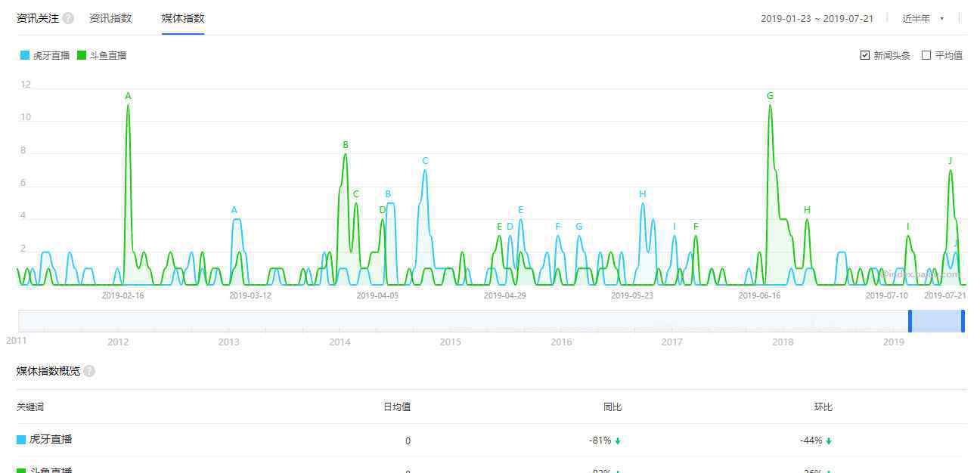Viewport: 980px width, 473px height.
Task: Click year 2012 on overview timeline
Action: click(x=118, y=342)
